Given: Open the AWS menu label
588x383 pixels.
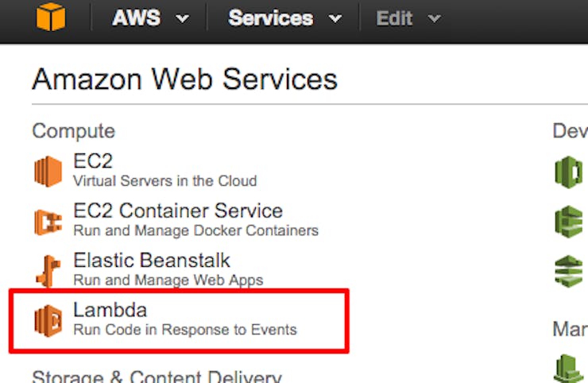Looking at the screenshot, I should pos(136,18).
